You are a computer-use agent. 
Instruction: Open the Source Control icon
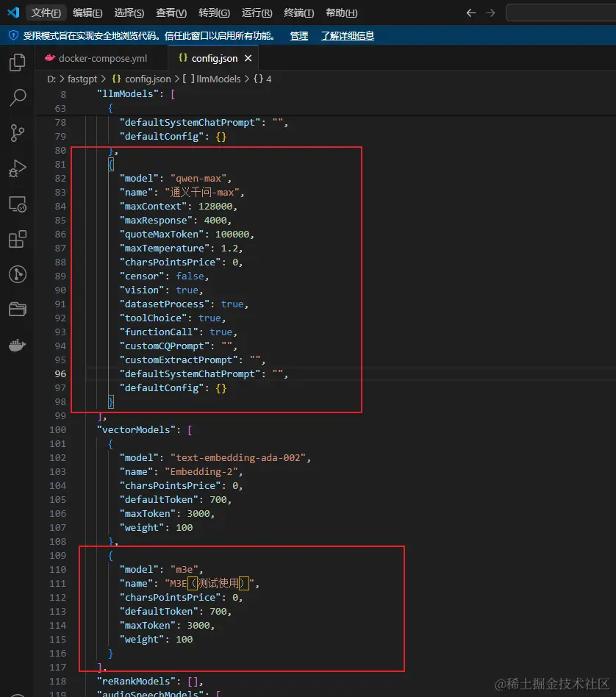pos(18,133)
